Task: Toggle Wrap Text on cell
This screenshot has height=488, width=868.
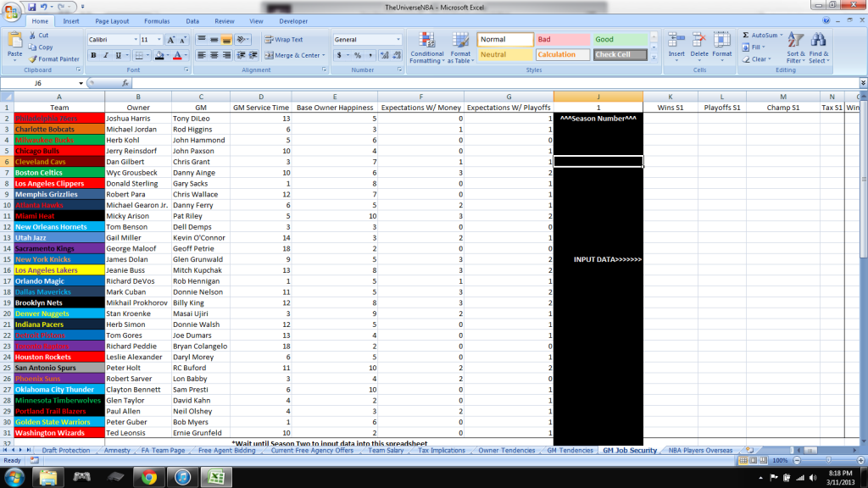Action: (284, 40)
